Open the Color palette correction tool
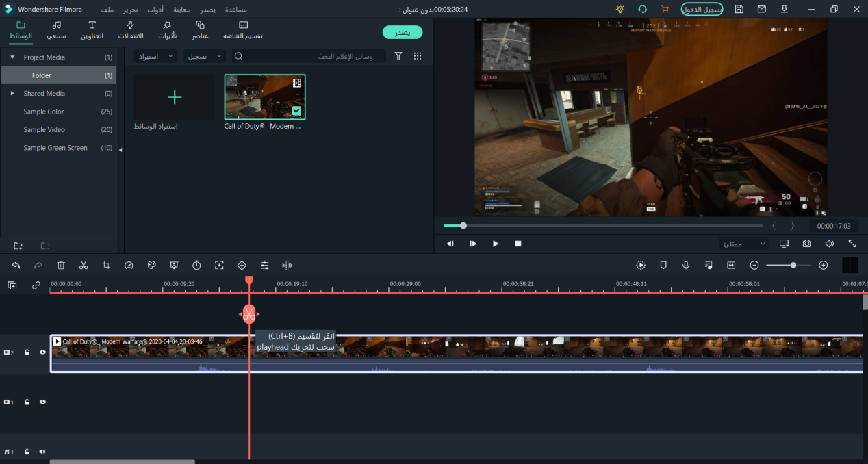868x464 pixels. point(152,265)
